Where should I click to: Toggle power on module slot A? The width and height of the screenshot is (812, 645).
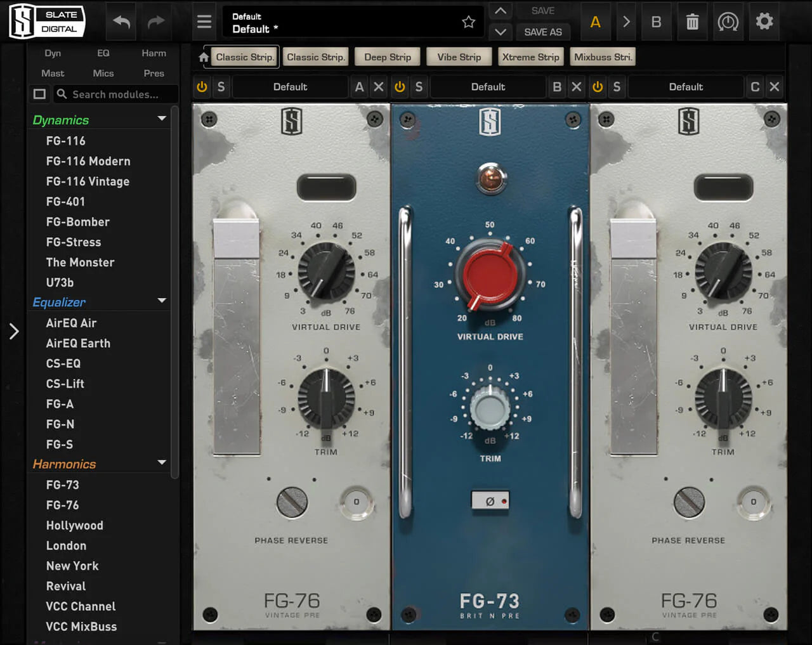pyautogui.click(x=202, y=87)
